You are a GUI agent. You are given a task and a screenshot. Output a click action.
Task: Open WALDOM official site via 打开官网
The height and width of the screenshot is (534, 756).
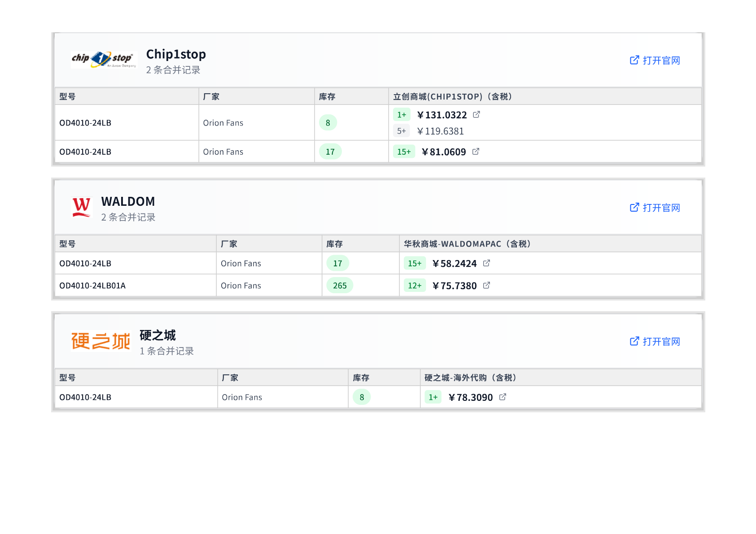pyautogui.click(x=661, y=207)
